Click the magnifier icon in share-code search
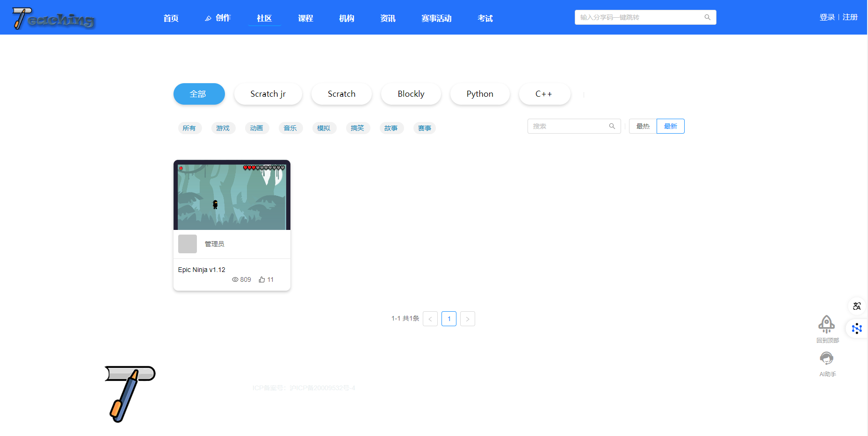 click(707, 17)
